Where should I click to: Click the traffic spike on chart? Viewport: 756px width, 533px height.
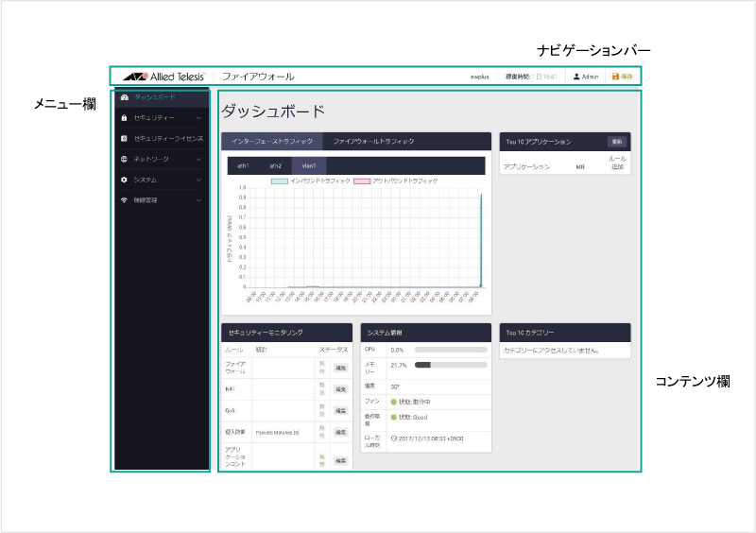tap(481, 240)
